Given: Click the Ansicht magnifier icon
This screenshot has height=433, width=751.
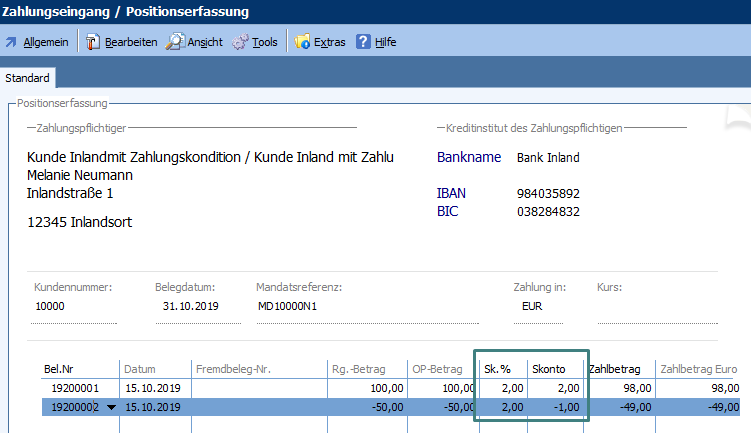Looking at the screenshot, I should (175, 42).
